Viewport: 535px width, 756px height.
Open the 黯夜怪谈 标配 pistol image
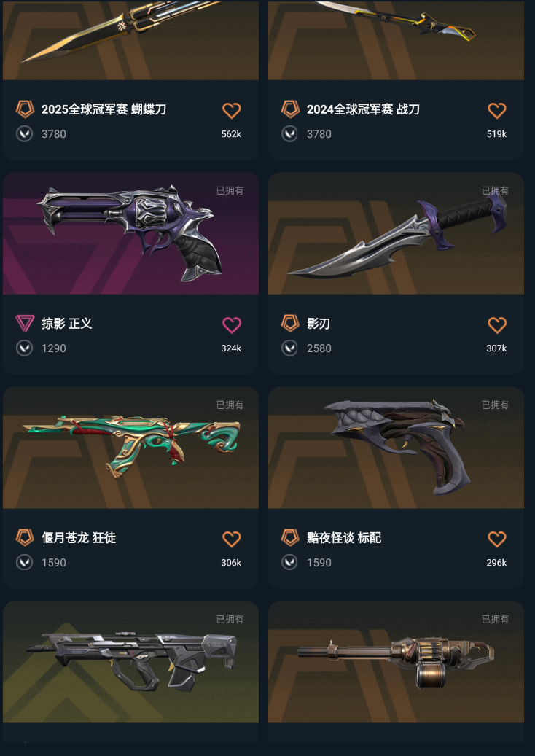point(396,448)
